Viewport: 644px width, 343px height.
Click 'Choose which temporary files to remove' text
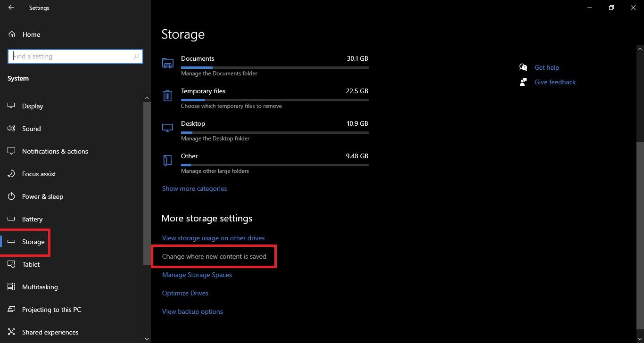tap(231, 106)
